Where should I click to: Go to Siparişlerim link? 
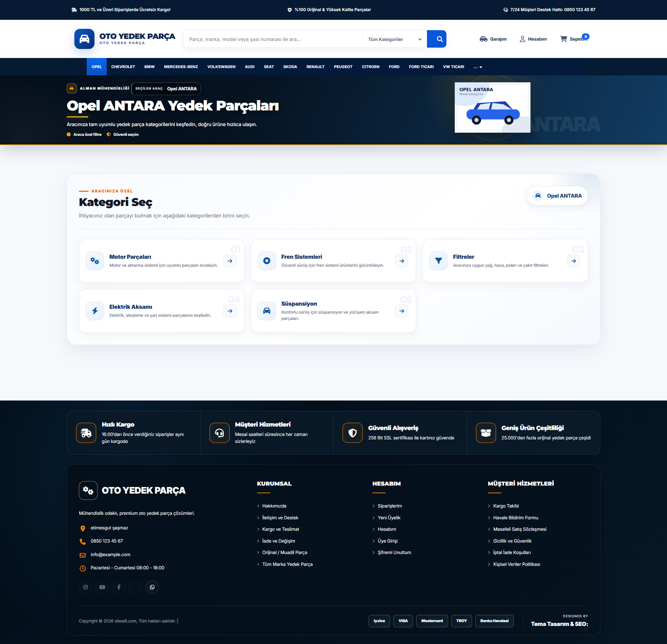(x=390, y=506)
